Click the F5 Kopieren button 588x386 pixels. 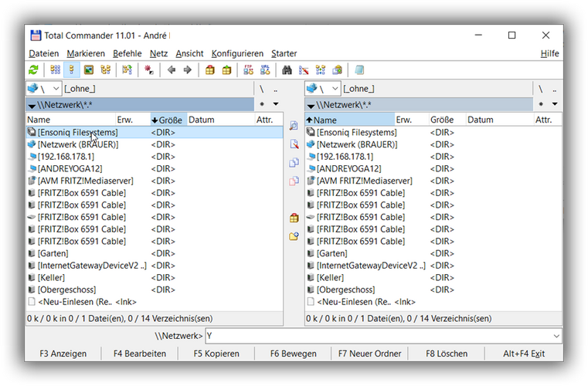pos(216,354)
